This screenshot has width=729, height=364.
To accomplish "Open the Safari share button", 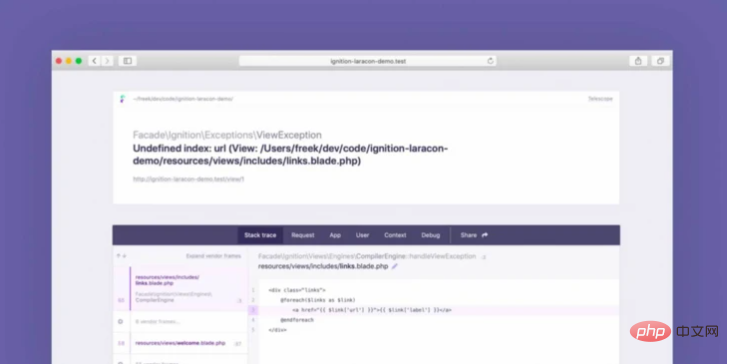I will (638, 61).
